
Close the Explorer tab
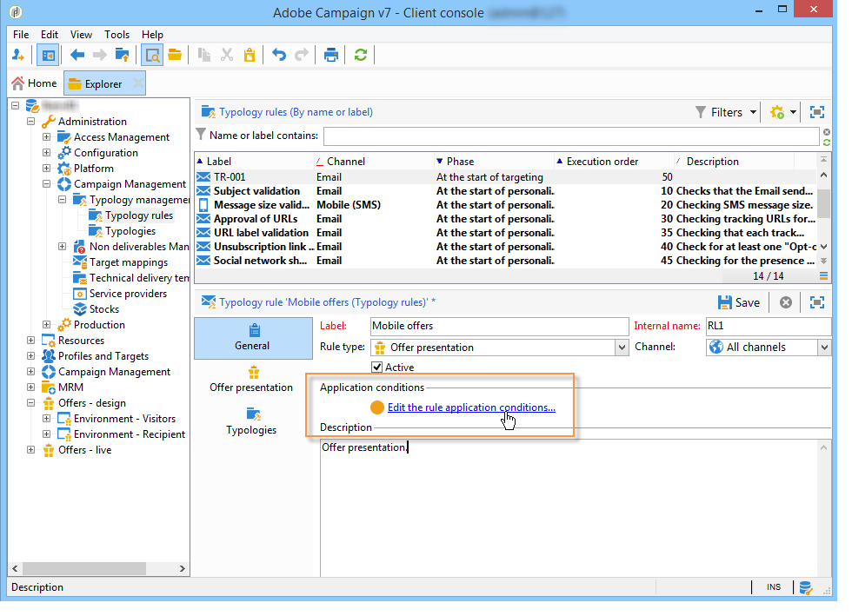coord(138,83)
